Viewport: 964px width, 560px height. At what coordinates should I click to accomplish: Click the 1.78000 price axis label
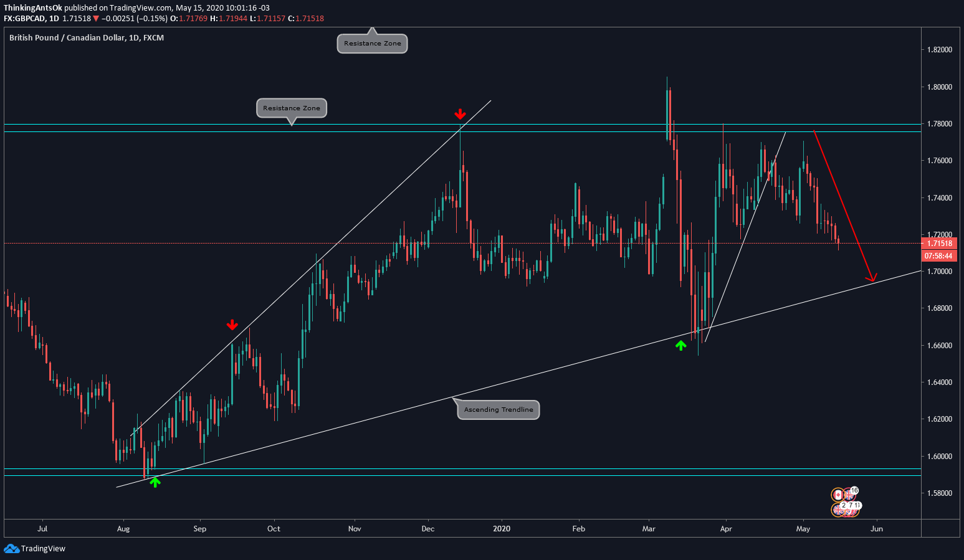point(939,124)
